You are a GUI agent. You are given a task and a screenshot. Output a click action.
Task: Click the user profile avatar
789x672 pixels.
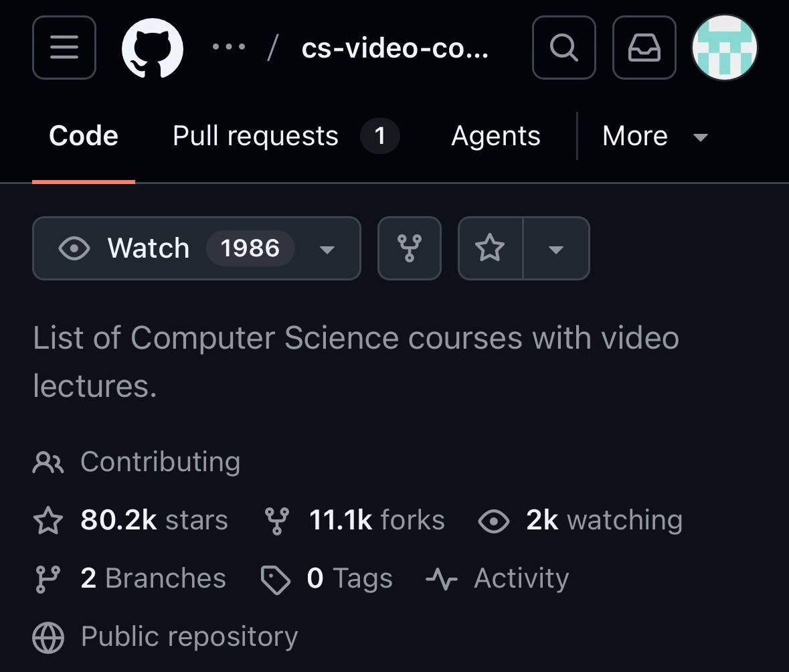coord(724,48)
